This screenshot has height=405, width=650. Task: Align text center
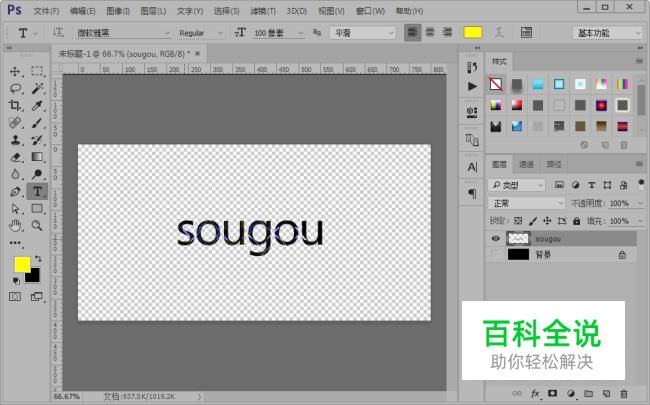click(x=430, y=32)
